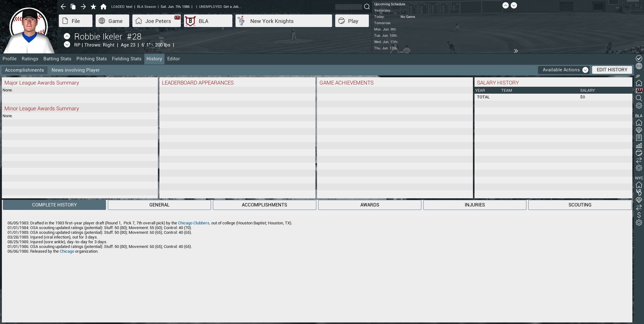This screenshot has width=644, height=324.
Task: Filter history by SCOUTING
Action: point(580,205)
